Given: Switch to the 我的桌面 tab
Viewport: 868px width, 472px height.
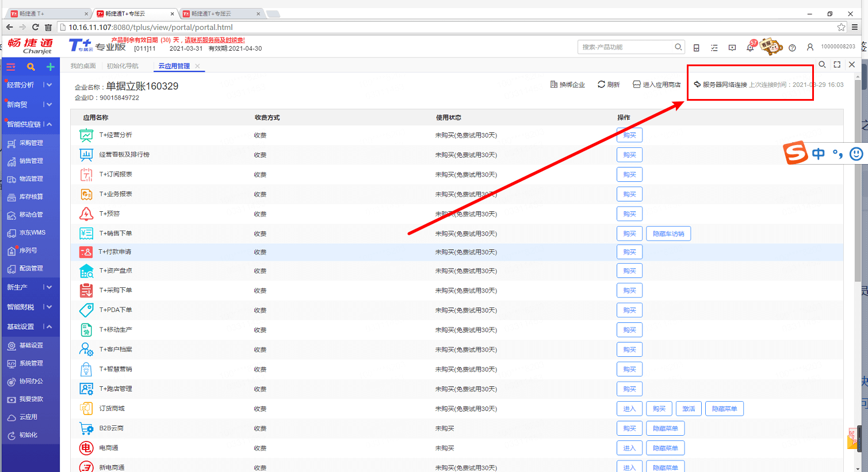Looking at the screenshot, I should [83, 66].
